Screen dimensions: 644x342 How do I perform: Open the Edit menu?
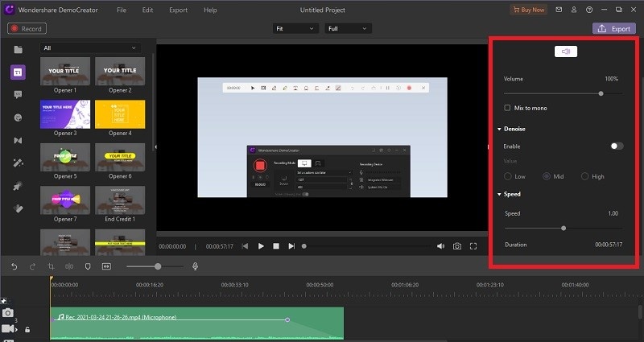(147, 10)
